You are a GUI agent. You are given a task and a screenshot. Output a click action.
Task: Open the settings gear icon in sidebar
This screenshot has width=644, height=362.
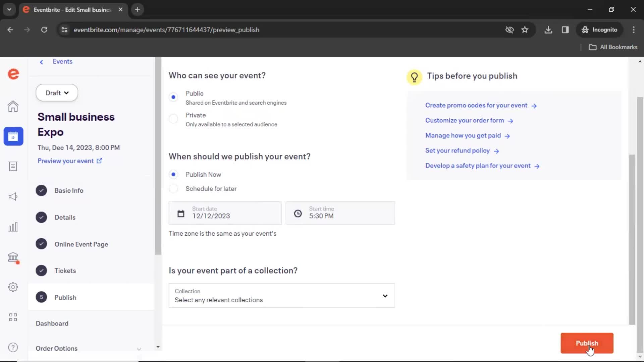13,287
